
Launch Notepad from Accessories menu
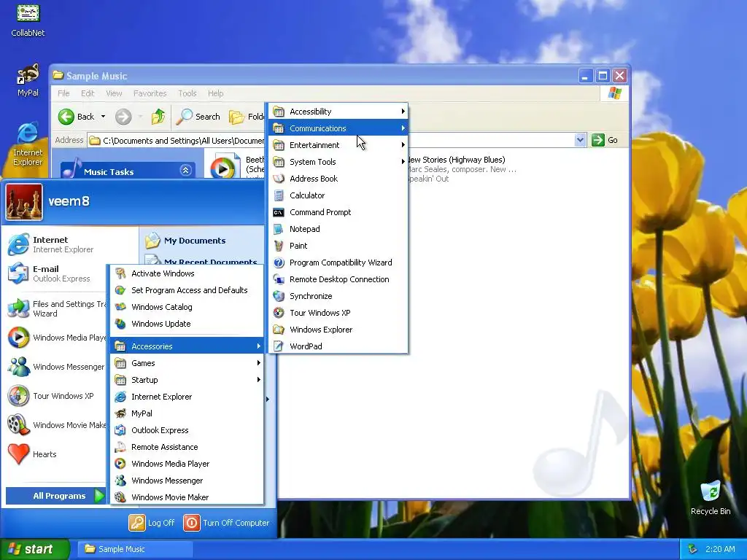(338, 228)
